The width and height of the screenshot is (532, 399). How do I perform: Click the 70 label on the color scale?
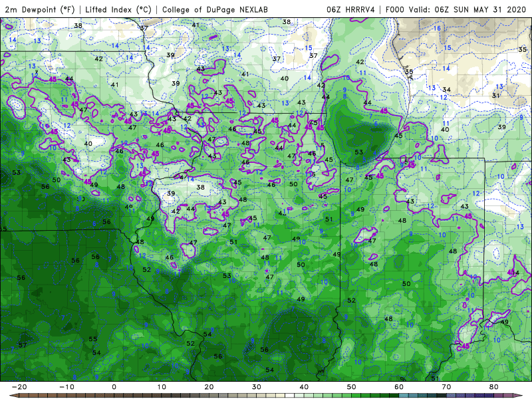coord(446,387)
